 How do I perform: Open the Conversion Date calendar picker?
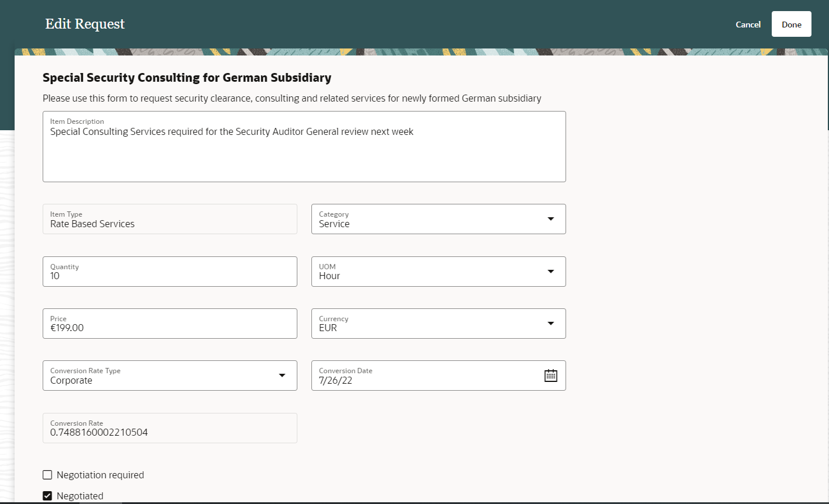click(550, 376)
